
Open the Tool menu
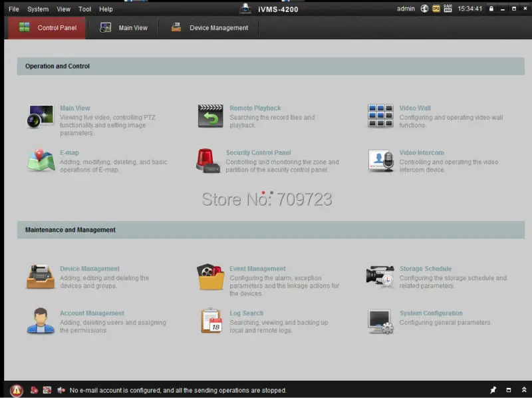pos(84,9)
